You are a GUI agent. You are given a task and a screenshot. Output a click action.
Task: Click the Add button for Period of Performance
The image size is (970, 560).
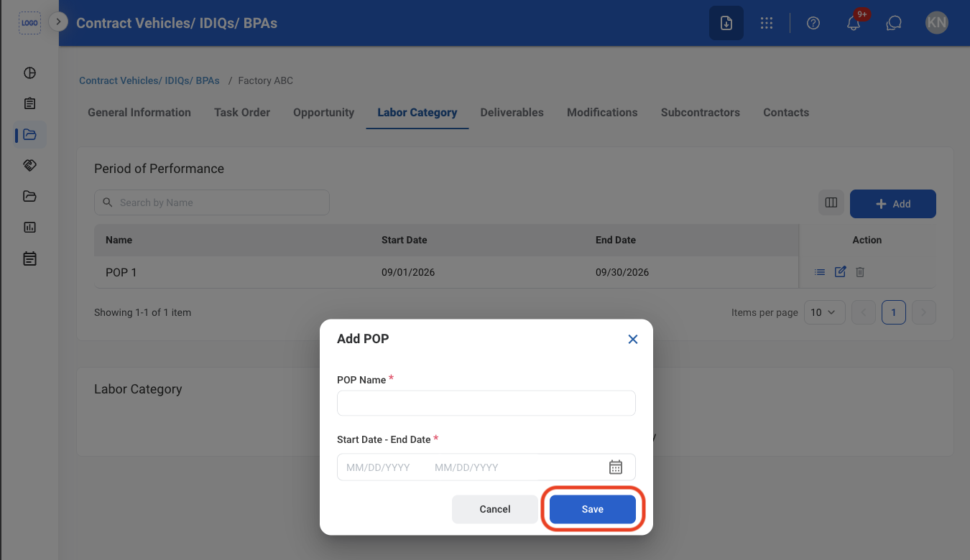pos(893,204)
